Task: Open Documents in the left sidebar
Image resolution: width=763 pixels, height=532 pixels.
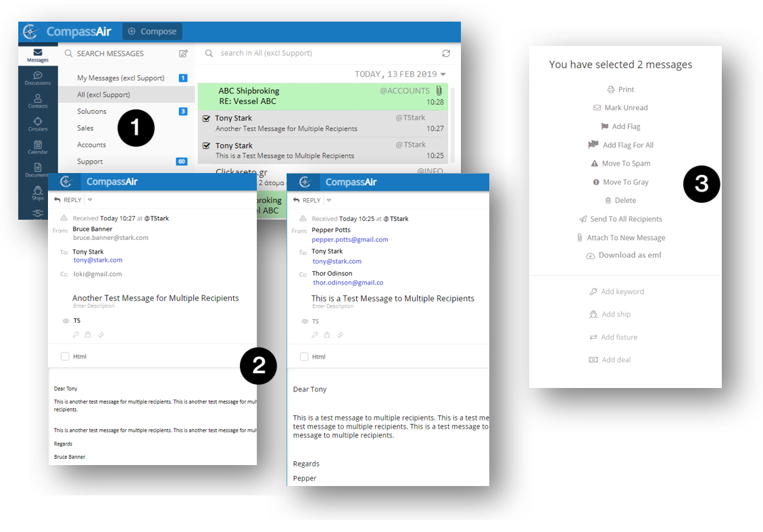Action: point(37,170)
